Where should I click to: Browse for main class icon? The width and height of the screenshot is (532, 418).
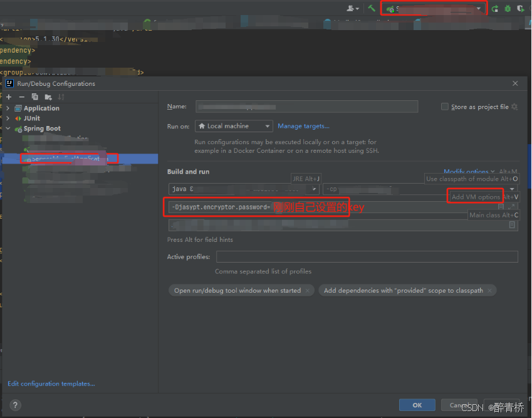[512, 225]
